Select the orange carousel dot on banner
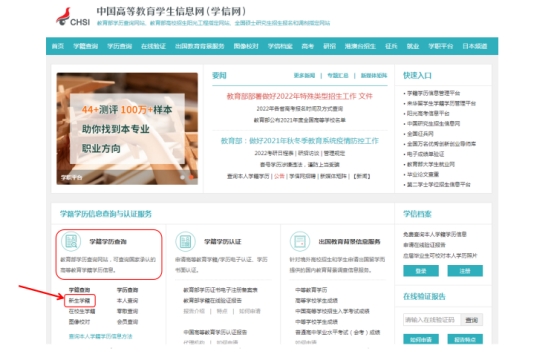 click(x=191, y=177)
